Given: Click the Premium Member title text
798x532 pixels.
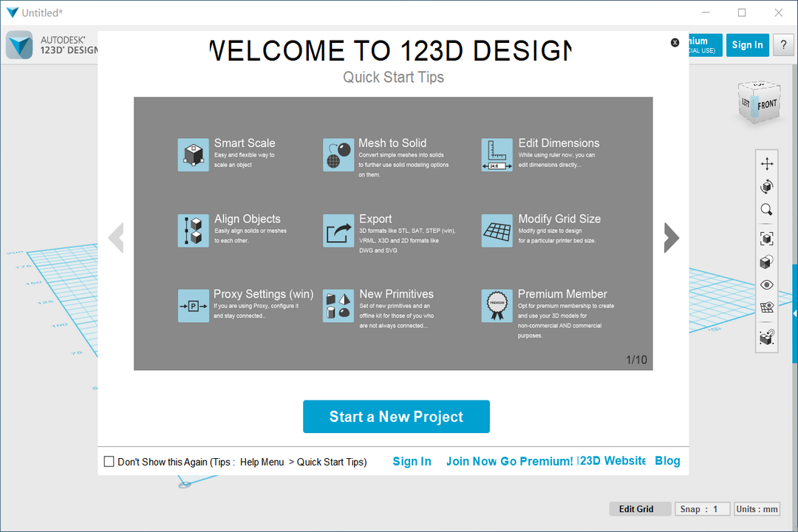Looking at the screenshot, I should [562, 294].
